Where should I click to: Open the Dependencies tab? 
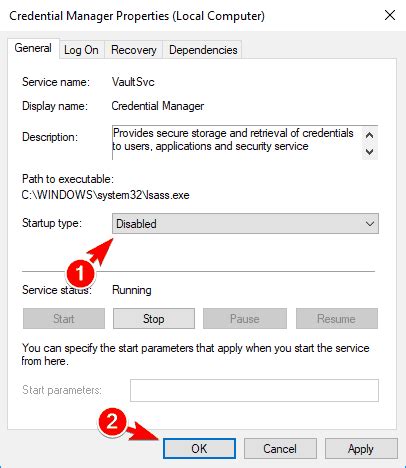(203, 50)
